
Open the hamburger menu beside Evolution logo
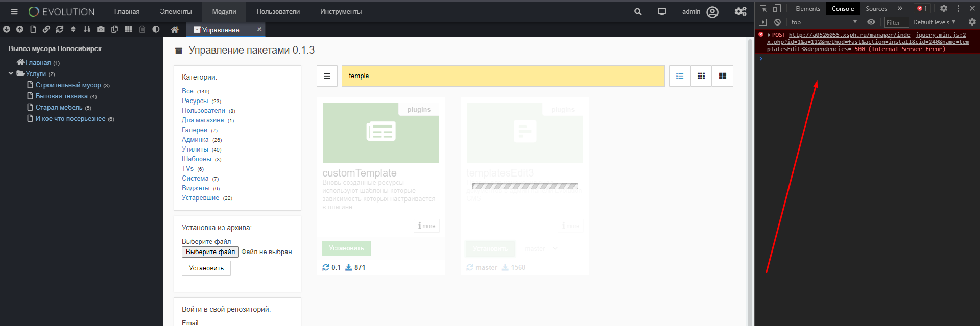click(14, 11)
